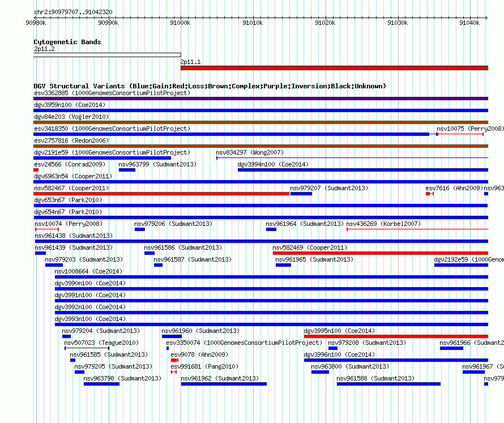Click the red 2p11.1 cytogenetic band

[334, 68]
